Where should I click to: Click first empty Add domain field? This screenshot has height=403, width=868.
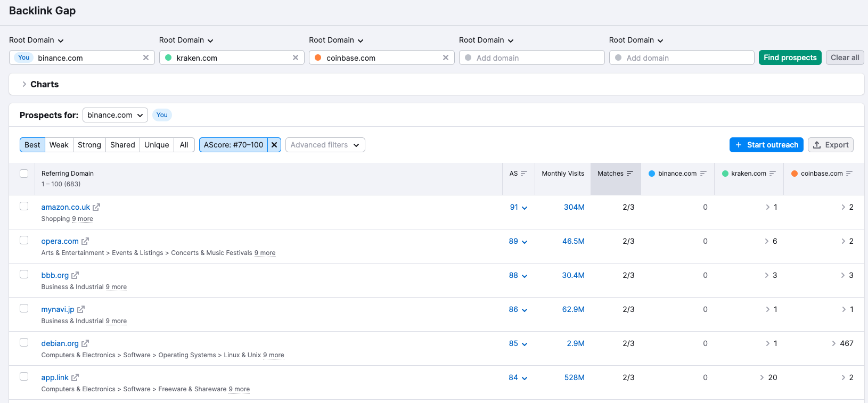click(x=531, y=57)
